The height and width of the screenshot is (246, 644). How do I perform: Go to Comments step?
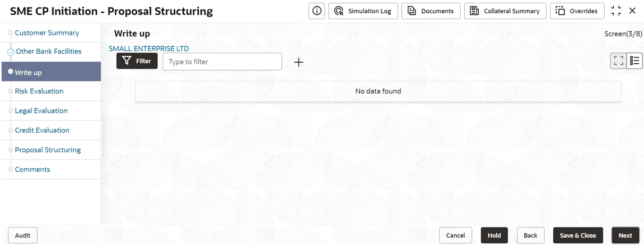tap(32, 169)
